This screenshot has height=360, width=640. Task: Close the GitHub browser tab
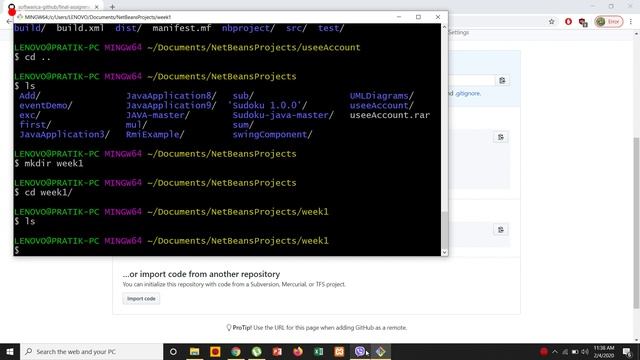[97, 7]
